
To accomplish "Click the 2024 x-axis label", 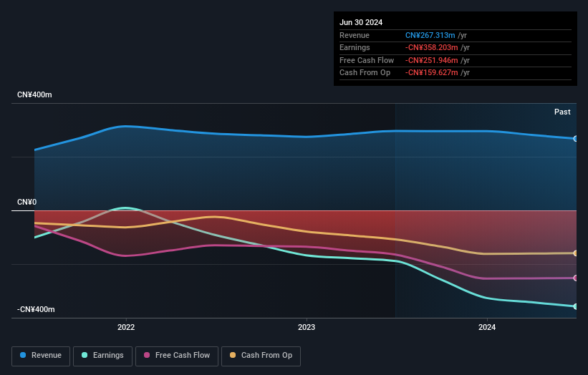I will point(487,327).
